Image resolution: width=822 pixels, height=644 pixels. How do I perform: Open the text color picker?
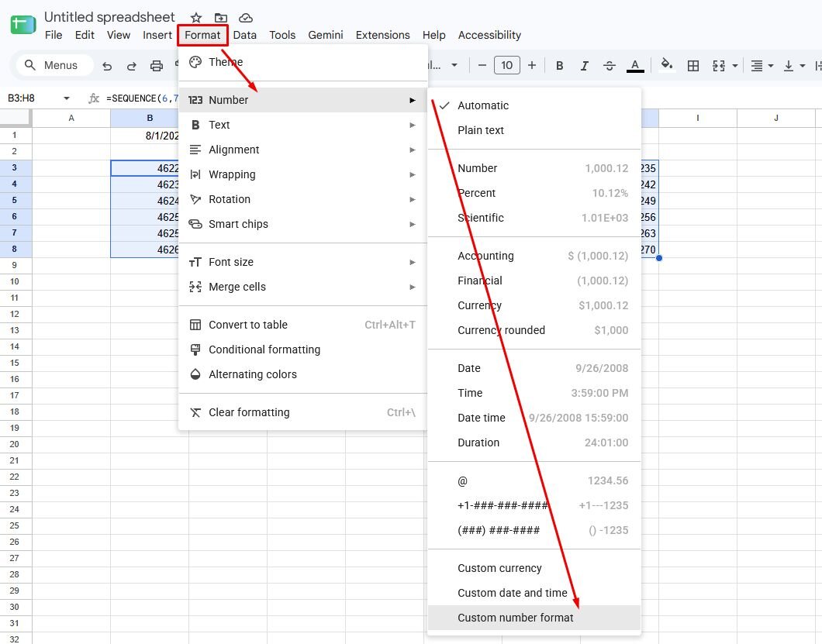635,66
